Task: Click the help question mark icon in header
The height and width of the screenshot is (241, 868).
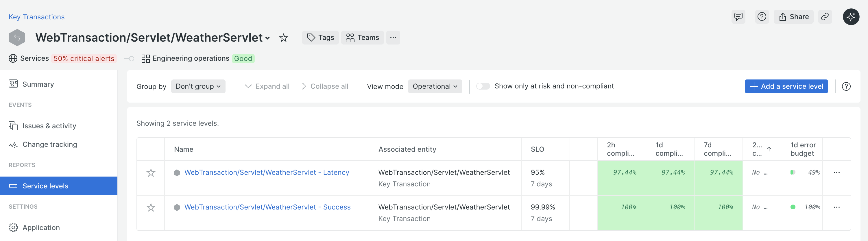Action: [762, 17]
